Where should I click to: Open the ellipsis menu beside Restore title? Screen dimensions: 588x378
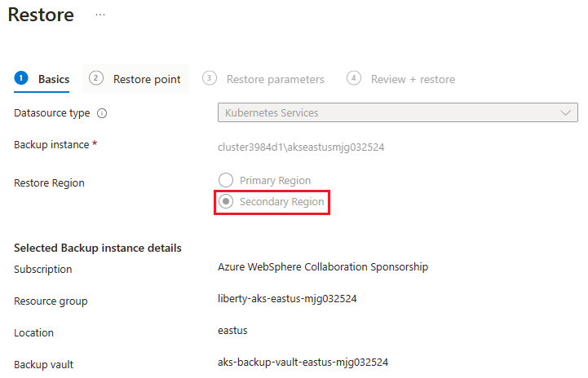click(x=100, y=15)
